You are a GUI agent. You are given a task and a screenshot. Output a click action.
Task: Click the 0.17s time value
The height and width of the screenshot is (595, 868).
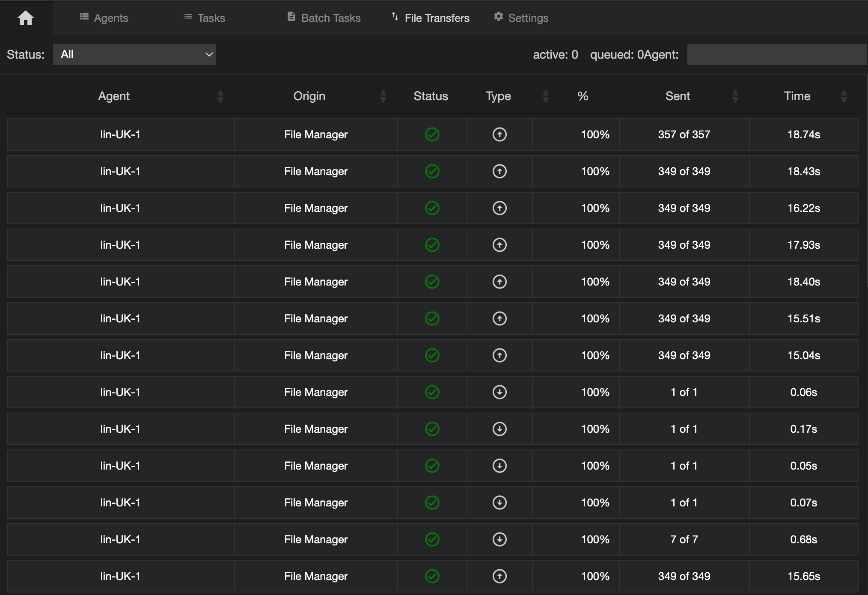[804, 429]
